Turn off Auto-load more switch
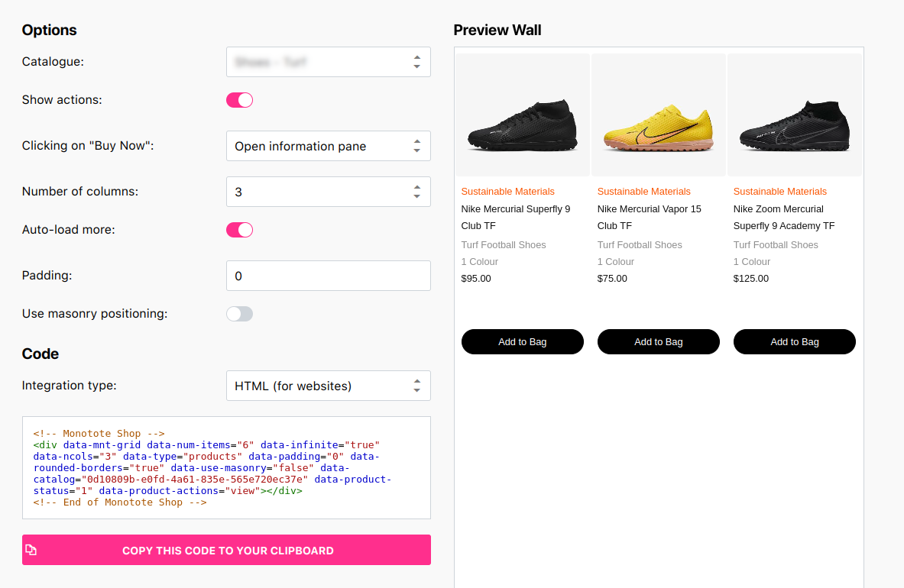Viewport: 904px width, 588px height. (239, 230)
